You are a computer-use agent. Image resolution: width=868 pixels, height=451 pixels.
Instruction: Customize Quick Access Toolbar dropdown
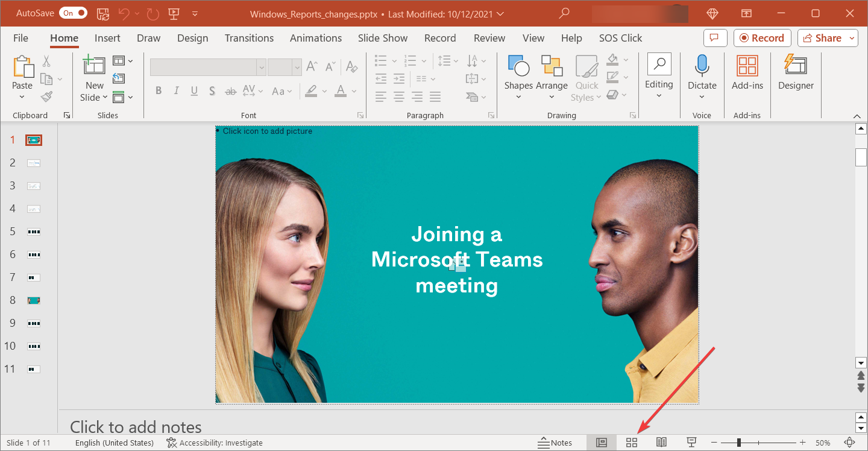click(x=195, y=13)
